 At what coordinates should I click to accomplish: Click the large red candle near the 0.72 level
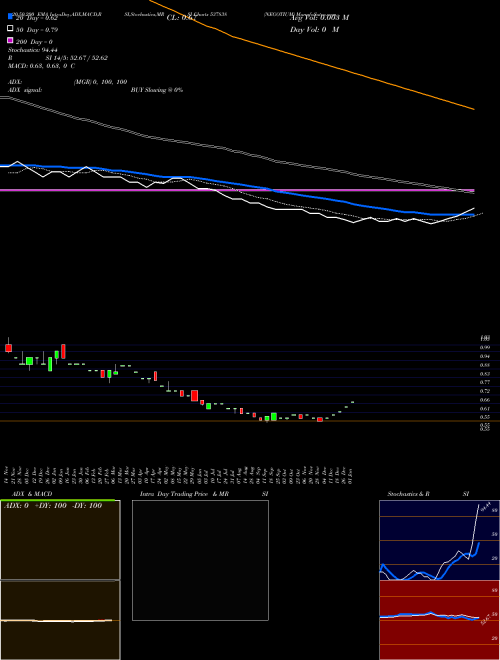(194, 396)
